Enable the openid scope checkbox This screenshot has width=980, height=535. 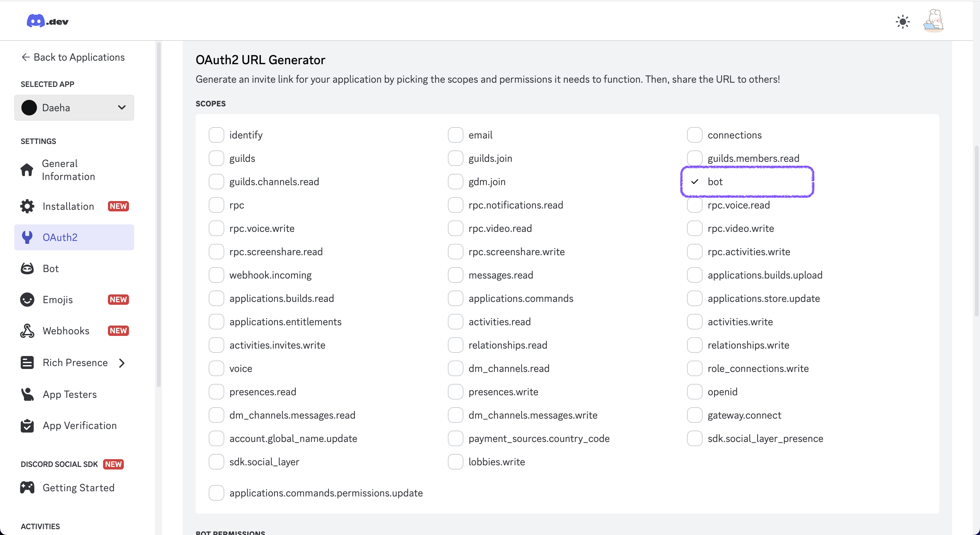click(x=694, y=392)
